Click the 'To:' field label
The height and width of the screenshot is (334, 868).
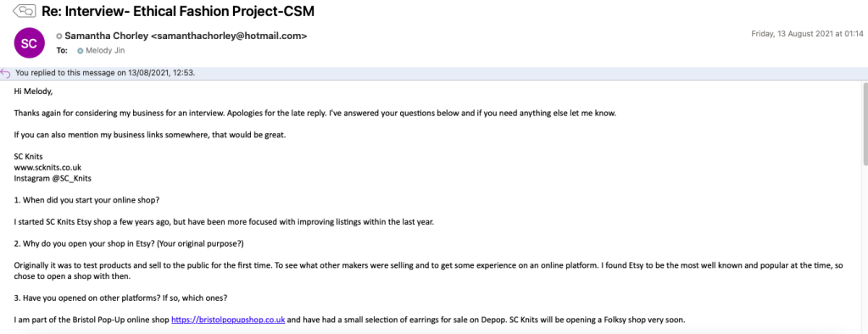click(62, 50)
